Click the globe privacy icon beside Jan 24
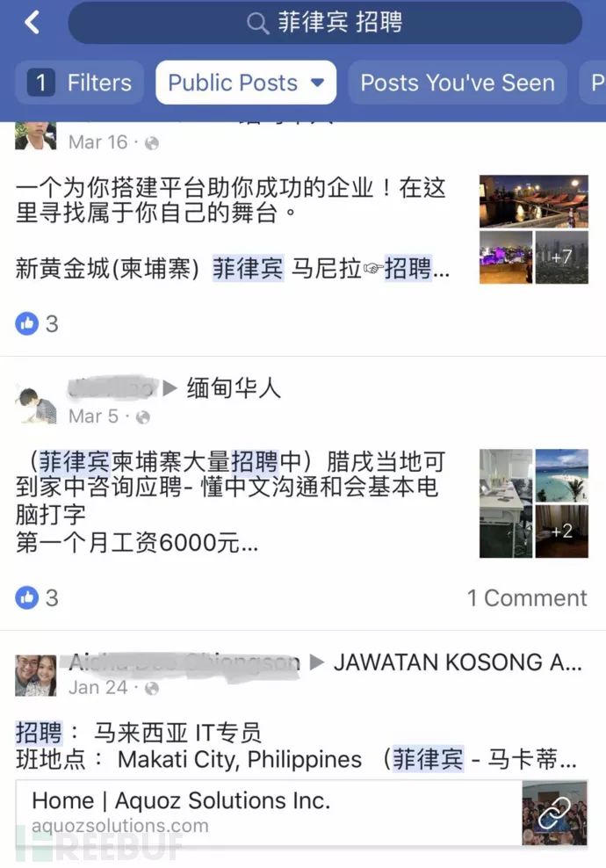Viewport: 606px width, 868px height. 152,688
